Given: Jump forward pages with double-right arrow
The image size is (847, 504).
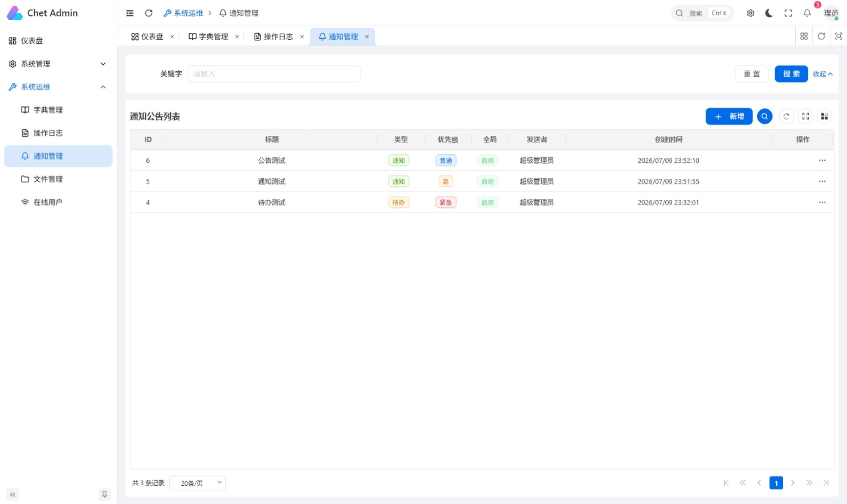Looking at the screenshot, I should coord(809,483).
